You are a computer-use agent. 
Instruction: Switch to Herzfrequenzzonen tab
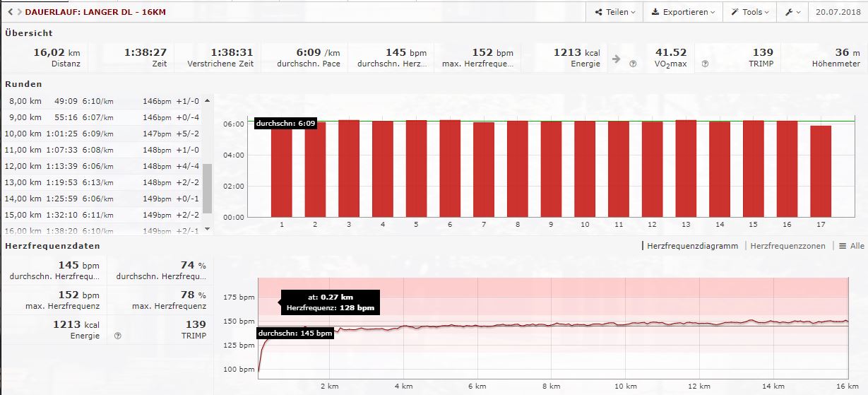tap(787, 246)
